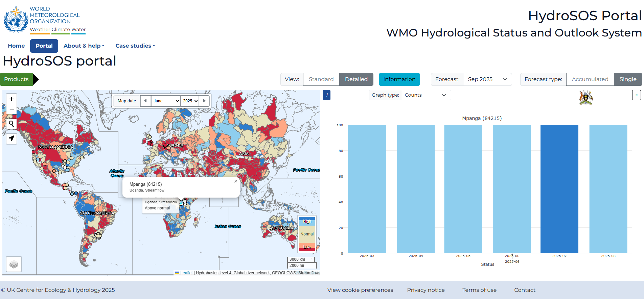644x304 pixels.
Task: Open the Privacy notice link
Action: (425, 290)
